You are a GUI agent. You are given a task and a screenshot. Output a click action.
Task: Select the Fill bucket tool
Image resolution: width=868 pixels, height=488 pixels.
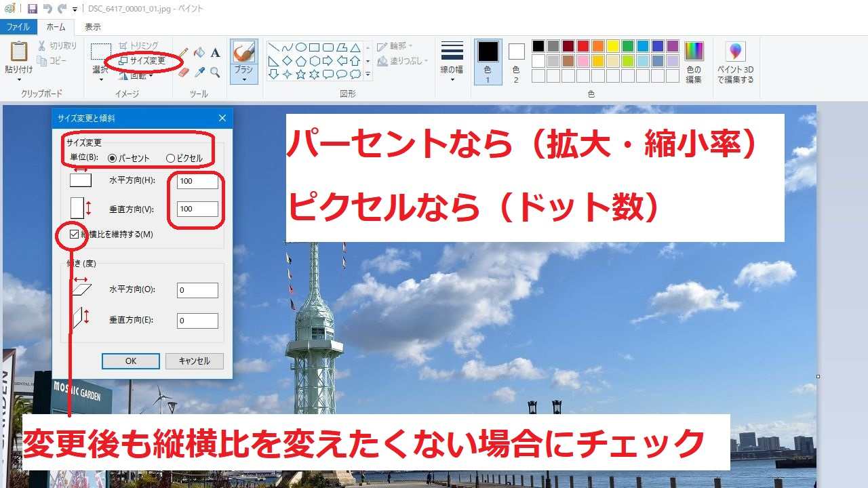tap(199, 52)
